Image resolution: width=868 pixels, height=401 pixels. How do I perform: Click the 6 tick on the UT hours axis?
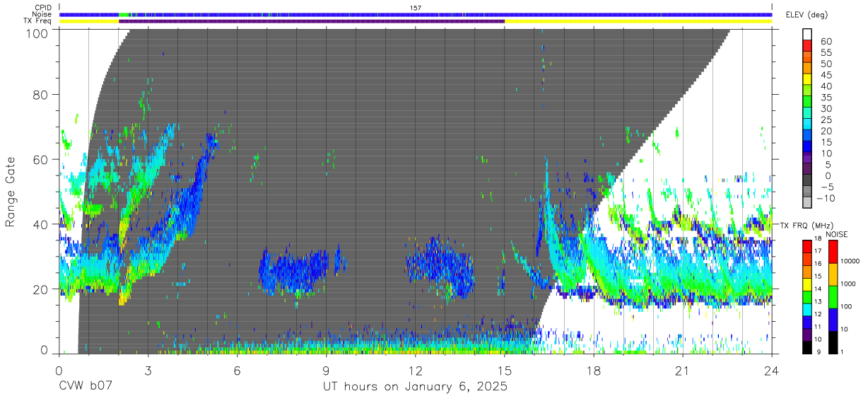[x=237, y=370]
